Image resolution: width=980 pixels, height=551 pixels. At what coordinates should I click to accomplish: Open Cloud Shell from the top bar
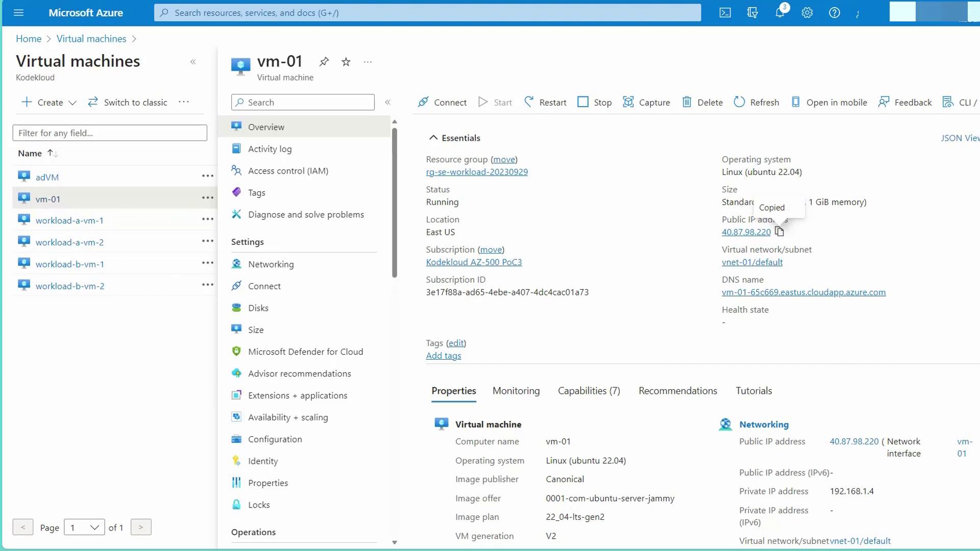(x=725, y=13)
